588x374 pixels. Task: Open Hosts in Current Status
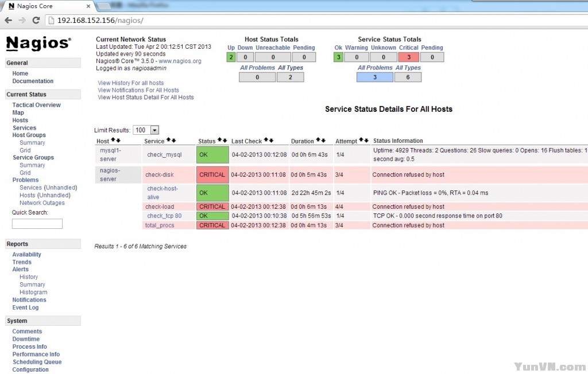20,120
